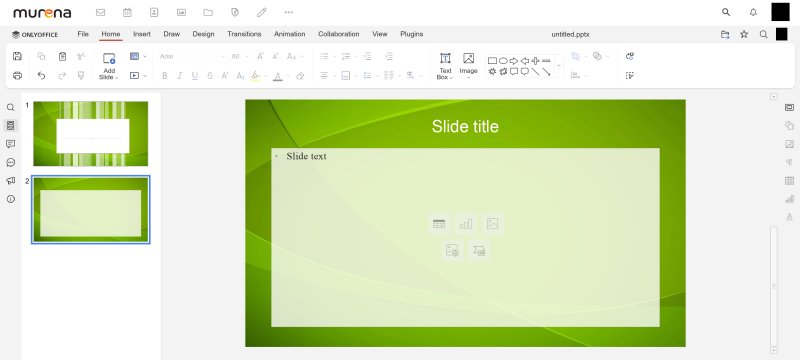The width and height of the screenshot is (800, 360).
Task: Print the presentation using the printer icon
Action: (x=17, y=75)
